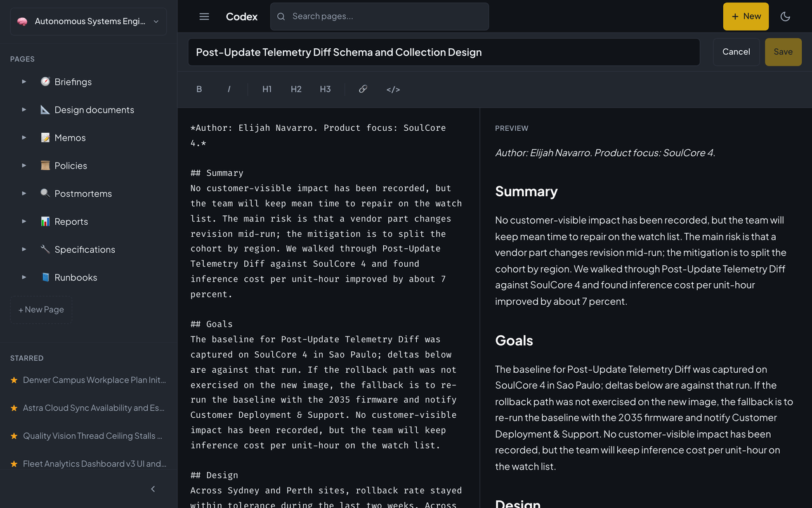Click the Codex logo title
The width and height of the screenshot is (812, 508).
click(242, 17)
